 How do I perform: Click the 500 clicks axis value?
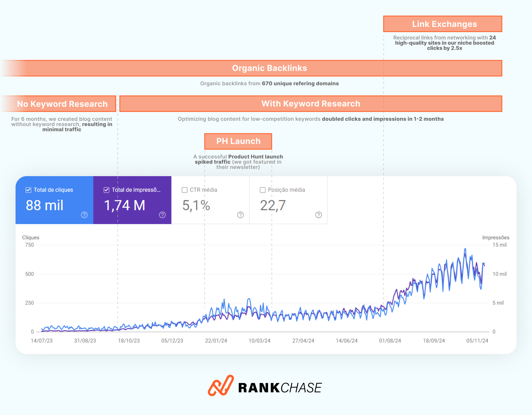(29, 274)
